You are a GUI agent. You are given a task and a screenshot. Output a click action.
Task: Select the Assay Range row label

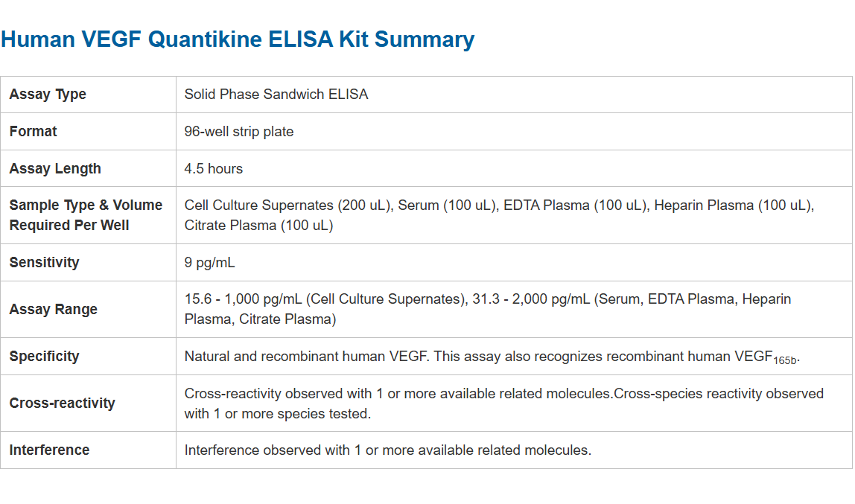54,310
